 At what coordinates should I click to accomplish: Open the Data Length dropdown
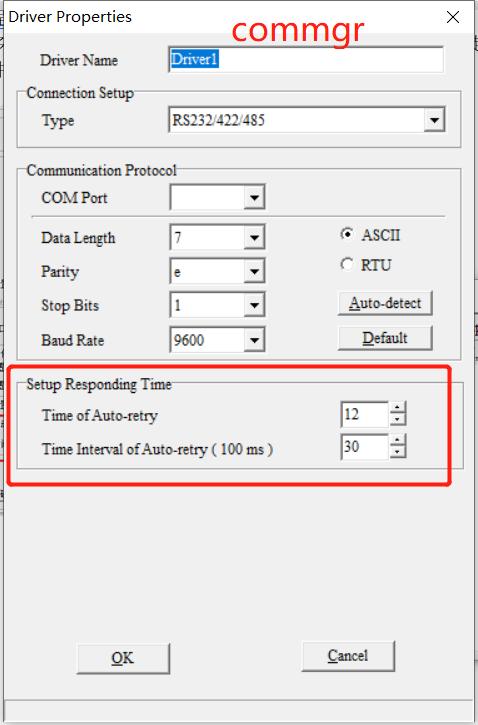point(254,238)
